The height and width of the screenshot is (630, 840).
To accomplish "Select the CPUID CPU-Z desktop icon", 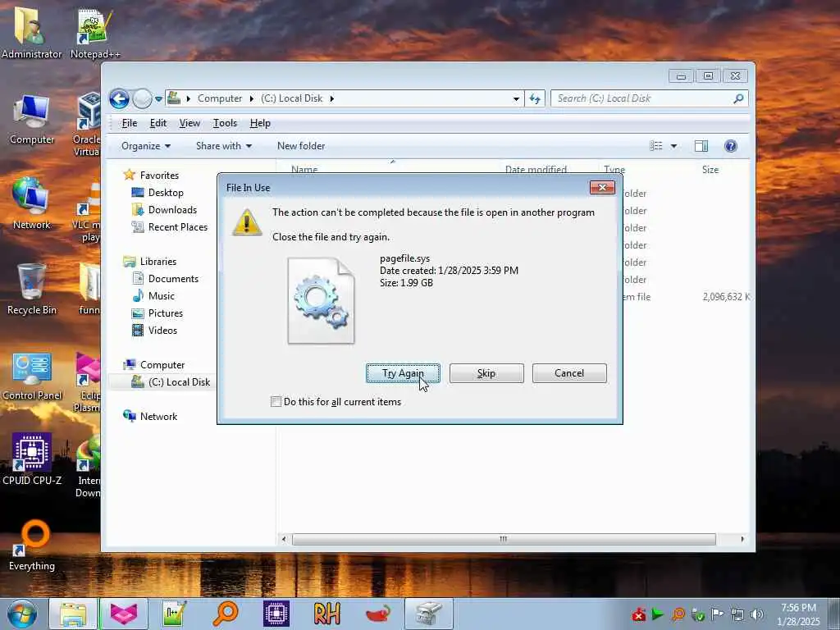I will [32, 459].
